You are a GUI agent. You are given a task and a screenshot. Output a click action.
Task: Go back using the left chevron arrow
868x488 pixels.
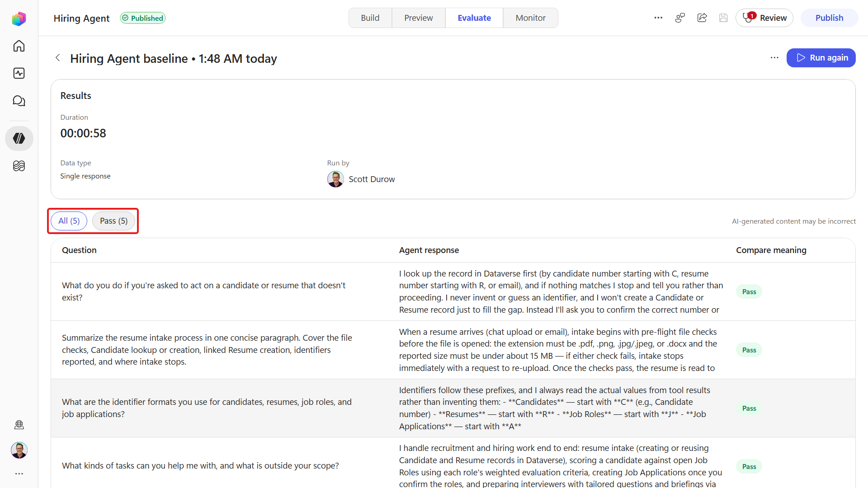click(58, 58)
